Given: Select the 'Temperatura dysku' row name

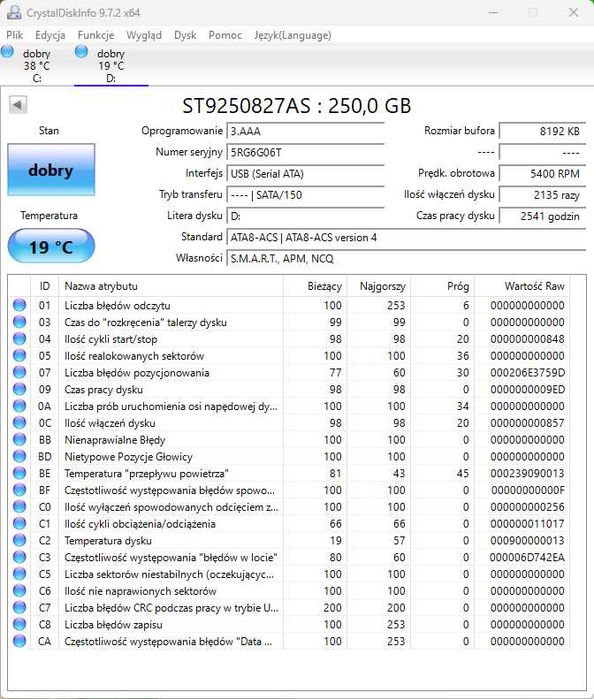Looking at the screenshot, I should 108,541.
